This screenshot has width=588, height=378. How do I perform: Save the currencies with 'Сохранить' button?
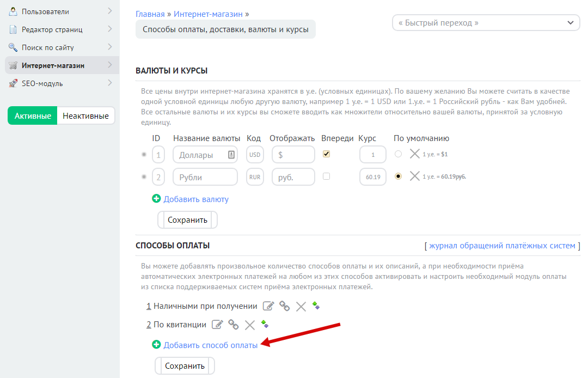pyautogui.click(x=187, y=220)
